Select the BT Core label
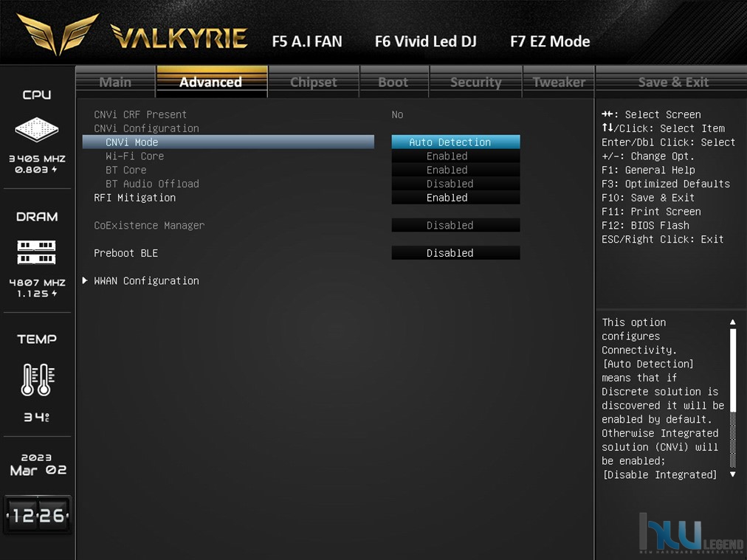The width and height of the screenshot is (747, 560). tap(126, 170)
